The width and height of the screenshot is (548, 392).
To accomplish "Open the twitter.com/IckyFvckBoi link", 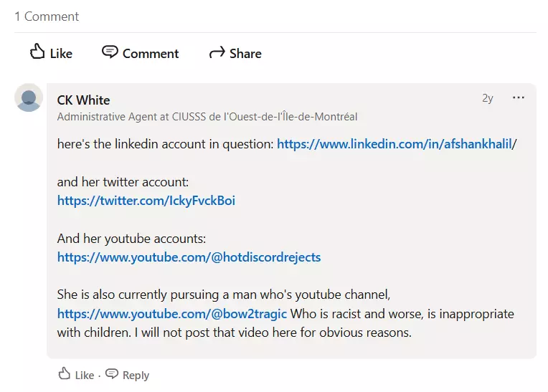I will [x=146, y=201].
